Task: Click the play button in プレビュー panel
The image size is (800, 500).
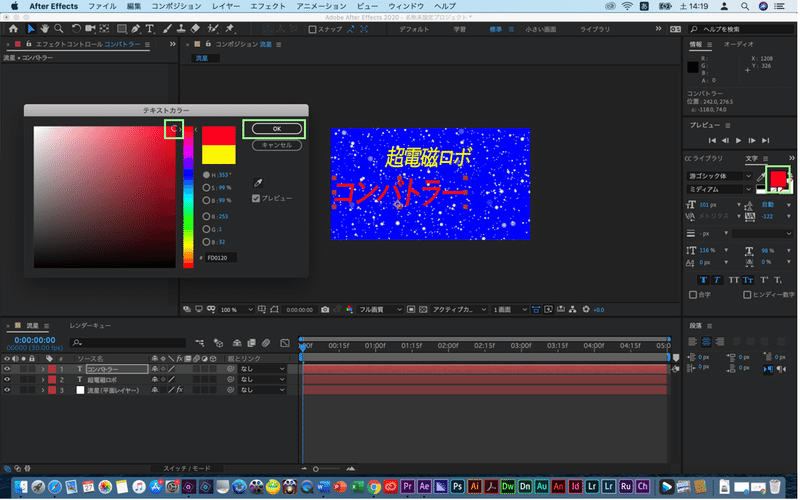Action: (x=738, y=140)
